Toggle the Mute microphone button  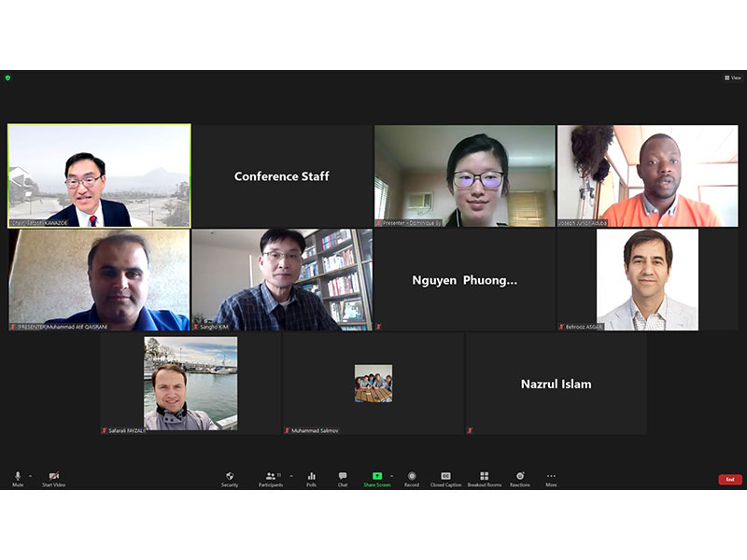click(18, 476)
